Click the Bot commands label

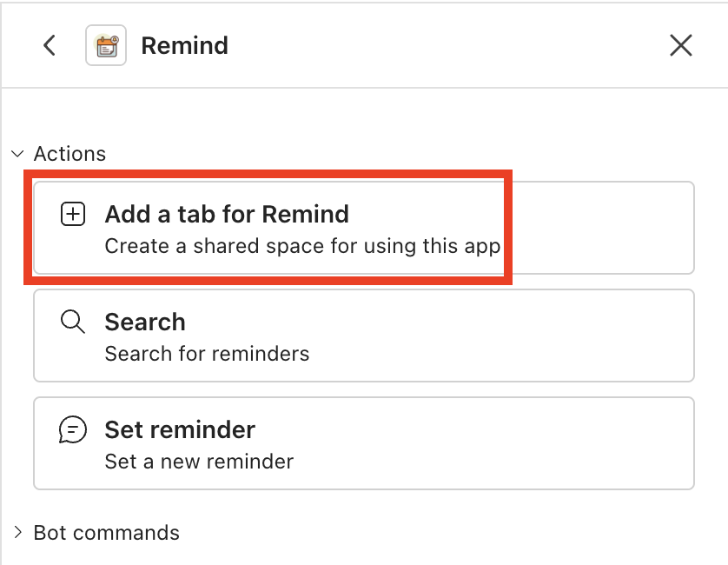coord(106,532)
